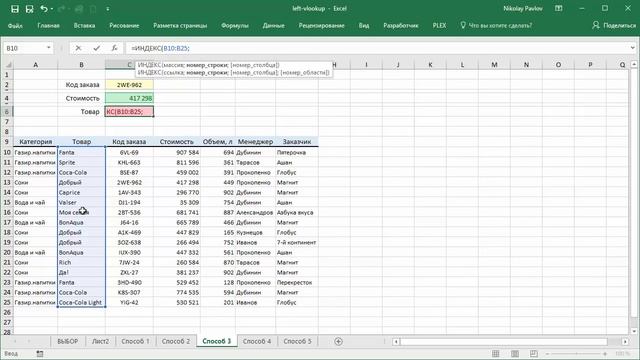
Task: Select column A header
Action: click(36, 64)
